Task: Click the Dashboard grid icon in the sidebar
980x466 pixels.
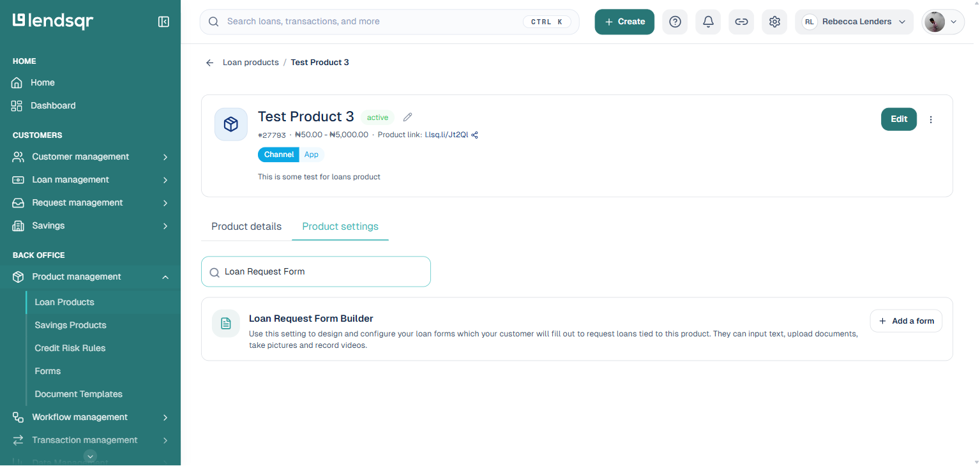Action: [x=17, y=106]
